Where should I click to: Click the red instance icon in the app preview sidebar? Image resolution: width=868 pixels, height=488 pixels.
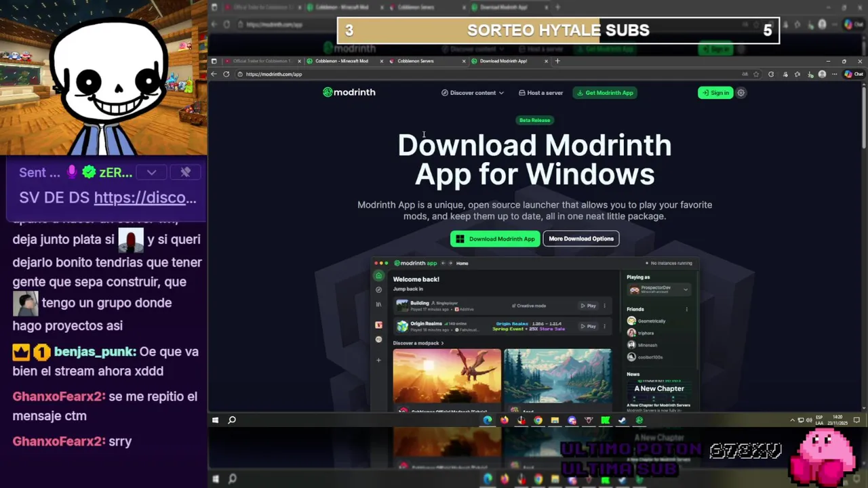(x=378, y=325)
